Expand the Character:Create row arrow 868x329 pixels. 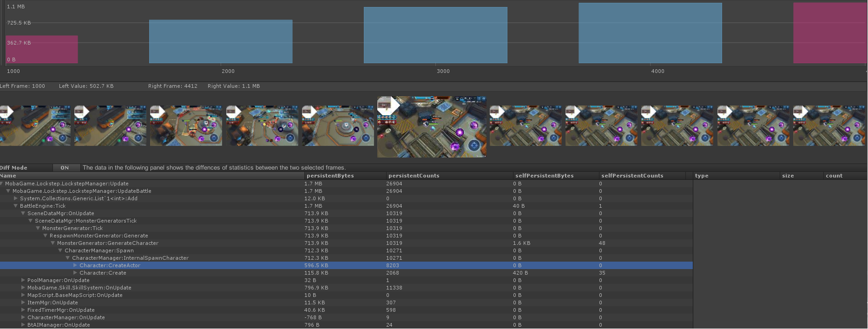[75, 273]
